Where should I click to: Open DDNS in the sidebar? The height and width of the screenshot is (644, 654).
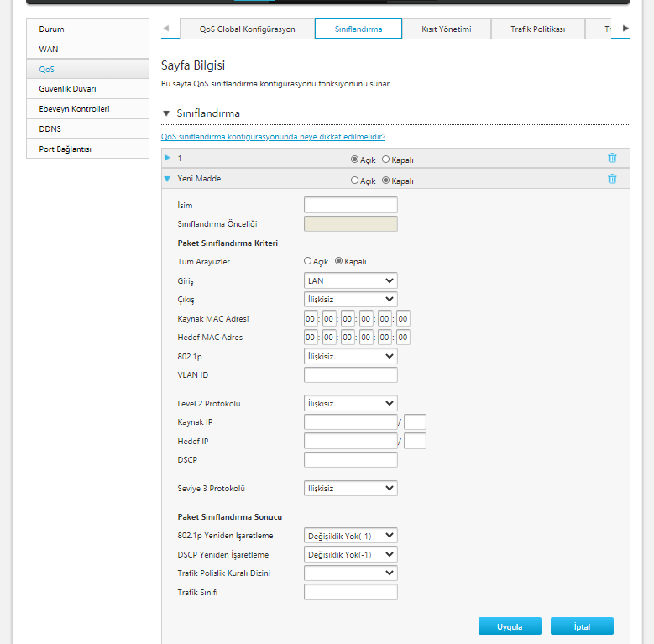point(87,128)
